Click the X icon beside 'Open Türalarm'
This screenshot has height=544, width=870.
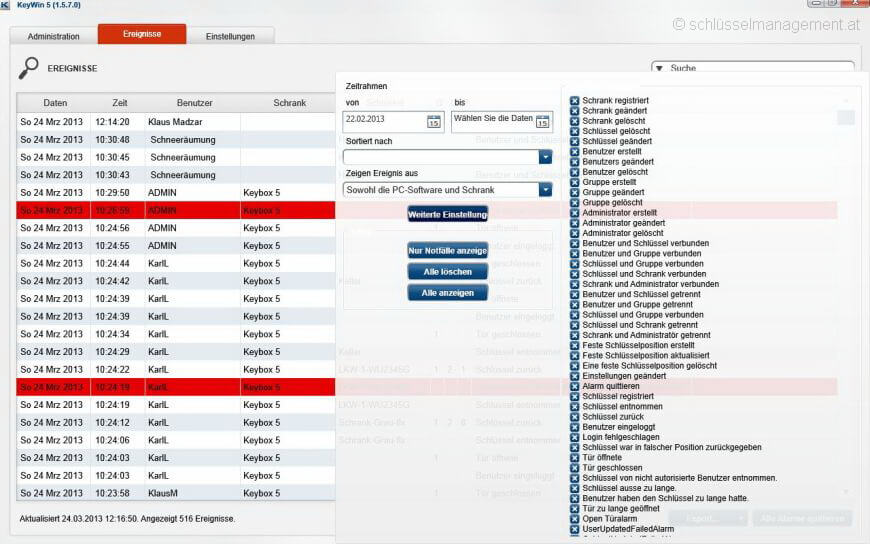[x=575, y=518]
